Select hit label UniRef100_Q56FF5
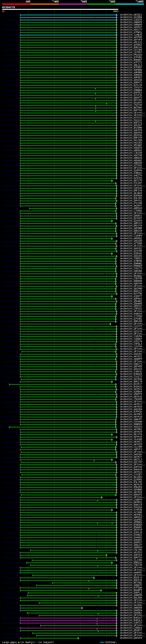The image size is (146, 644). click(131, 394)
